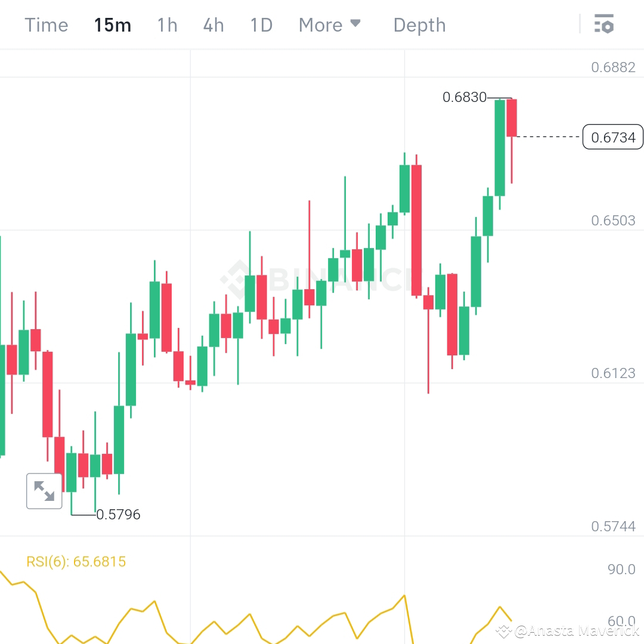This screenshot has height=644, width=644.
Task: Click the tallest green candle near the top
Action: pyautogui.click(x=500, y=149)
